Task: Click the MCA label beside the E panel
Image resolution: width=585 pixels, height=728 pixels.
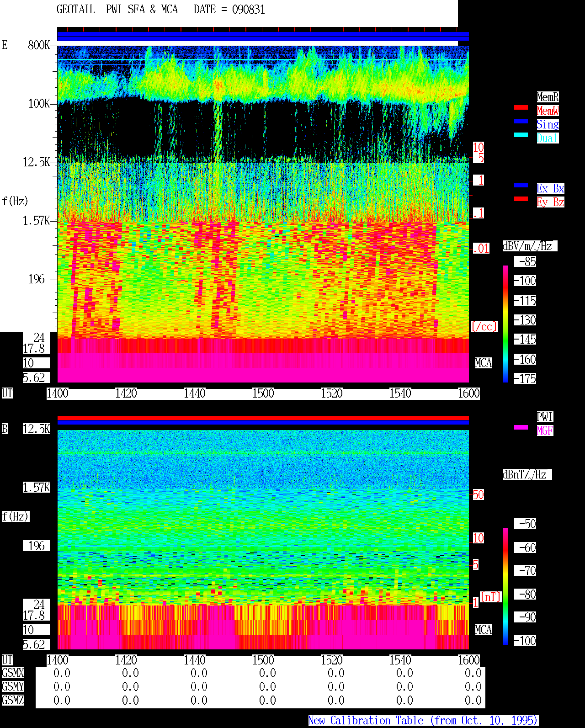Action: point(484,363)
